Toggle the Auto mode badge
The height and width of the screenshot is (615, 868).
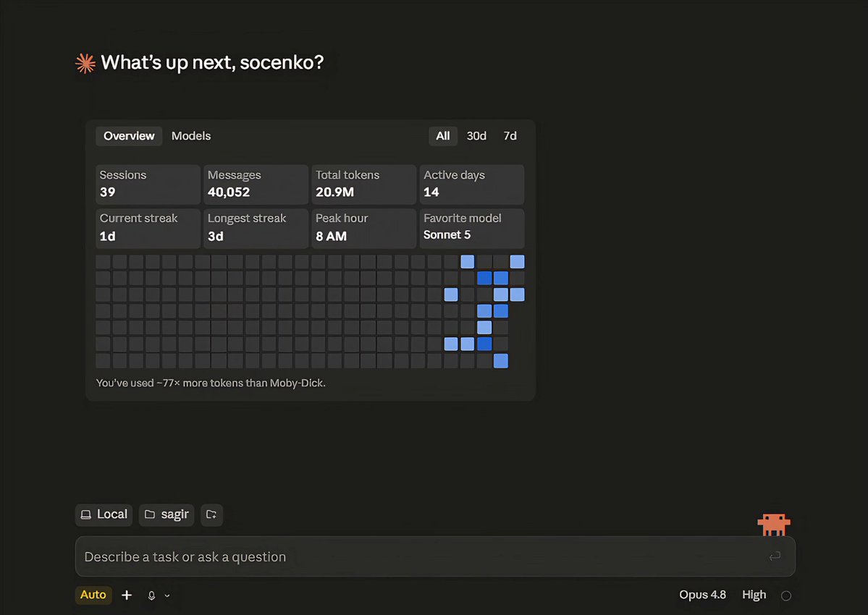click(93, 595)
